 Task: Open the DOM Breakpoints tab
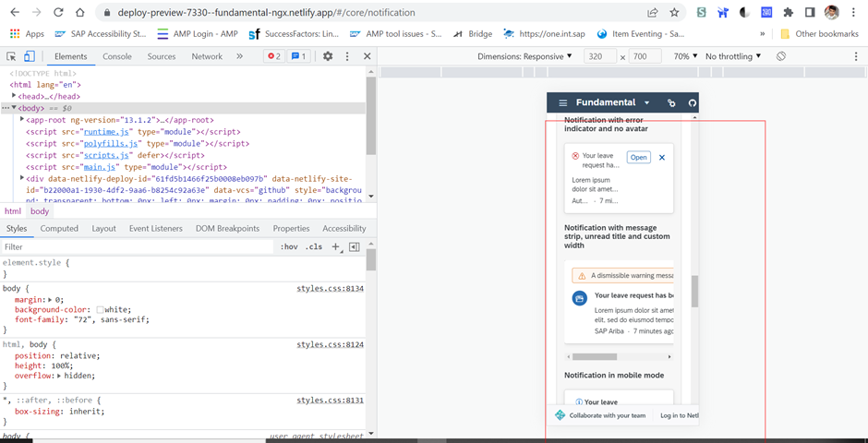click(x=227, y=228)
